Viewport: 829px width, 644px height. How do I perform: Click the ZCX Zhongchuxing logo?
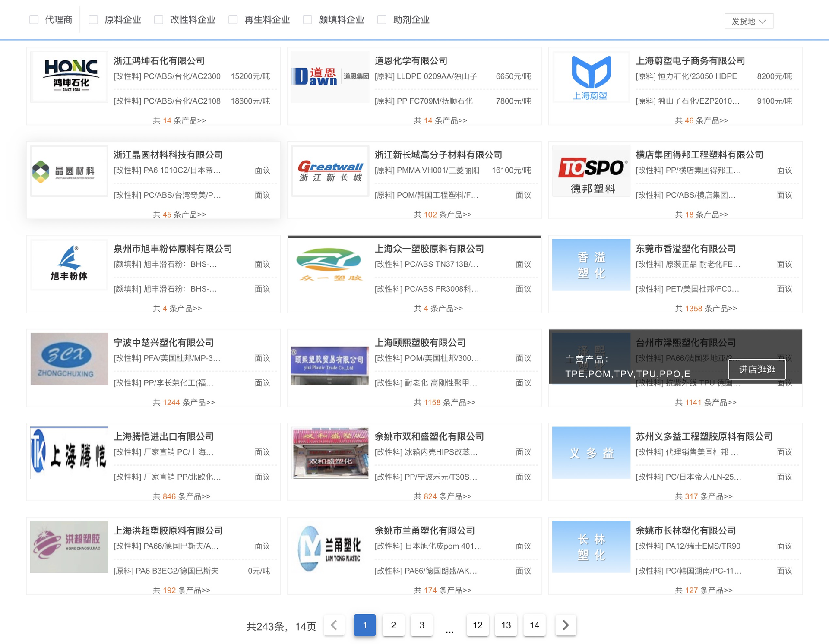[69, 359]
